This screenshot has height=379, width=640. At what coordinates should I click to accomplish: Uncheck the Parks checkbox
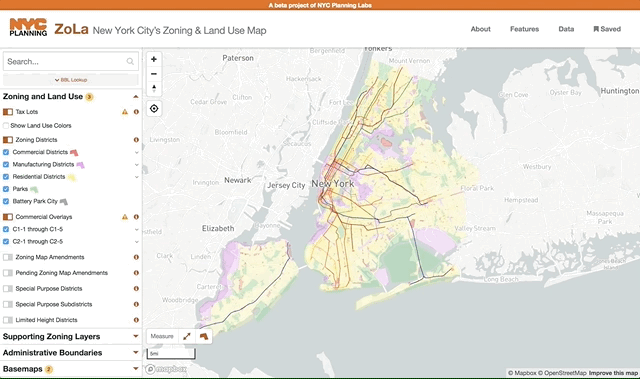(x=6, y=189)
